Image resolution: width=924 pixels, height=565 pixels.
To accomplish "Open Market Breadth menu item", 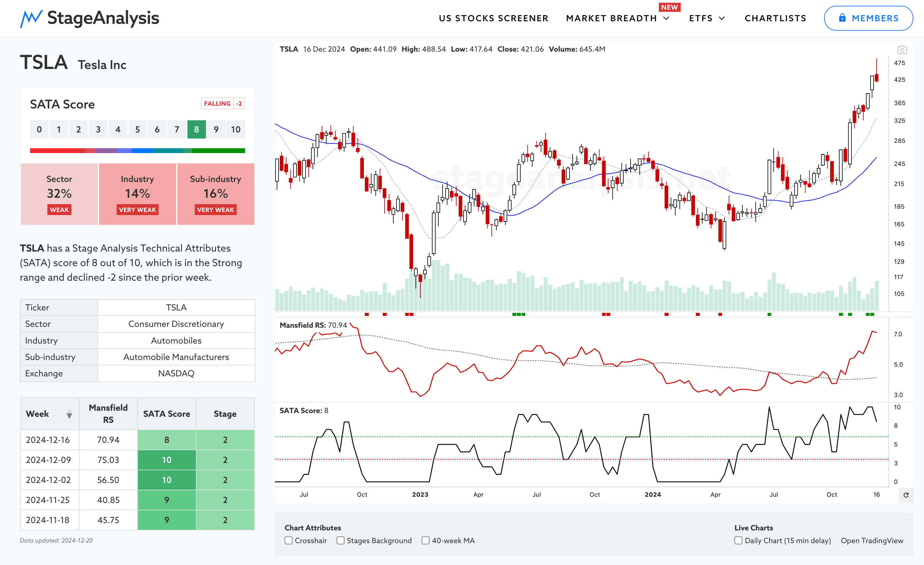I will tap(611, 18).
